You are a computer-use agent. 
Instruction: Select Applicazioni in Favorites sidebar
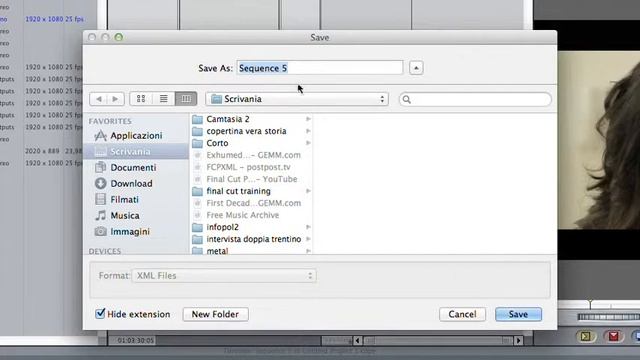(136, 136)
